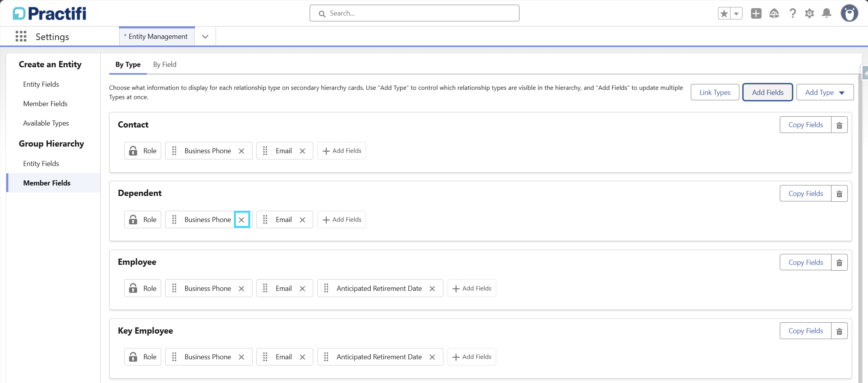
Task: Click the global actions plus icon
Action: 756,14
